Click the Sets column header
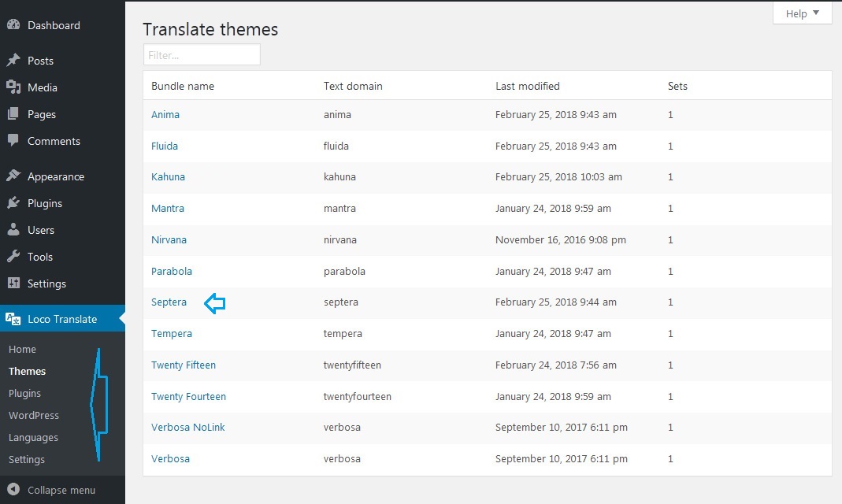 pos(677,86)
